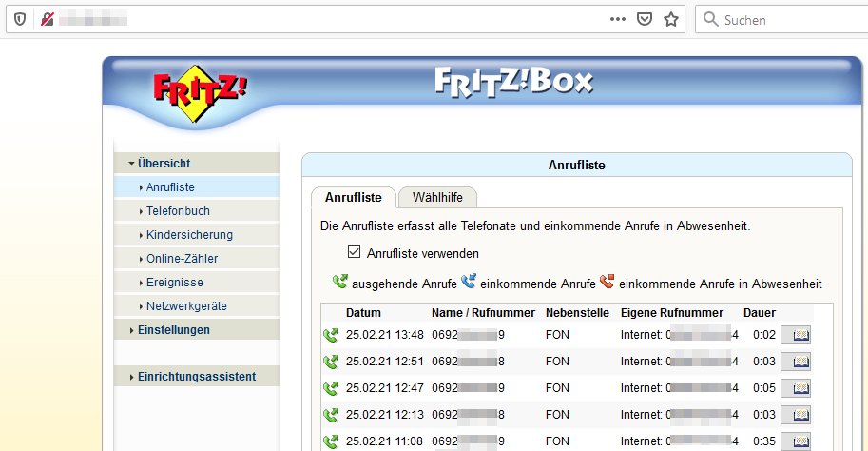Click phonebook button for 11:08 call

(796, 441)
